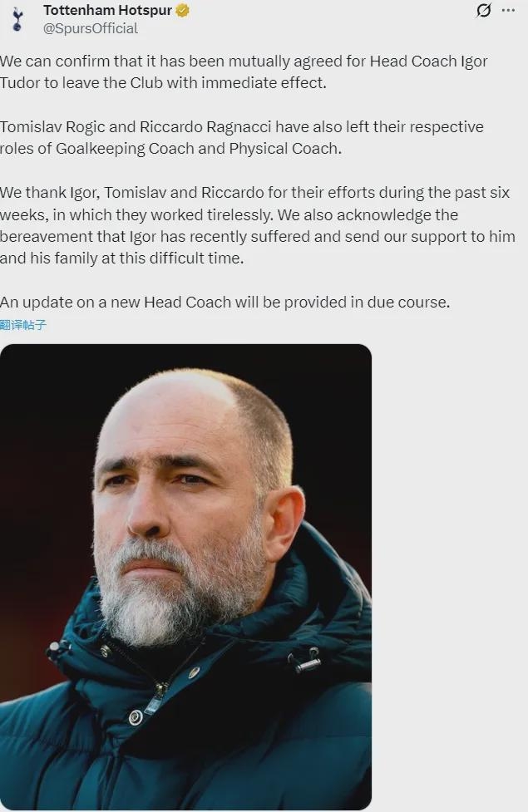Click the paragraph thanking Igor, Tomislav and Riccardo
This screenshot has height=812, width=528.
pyautogui.click(x=258, y=225)
